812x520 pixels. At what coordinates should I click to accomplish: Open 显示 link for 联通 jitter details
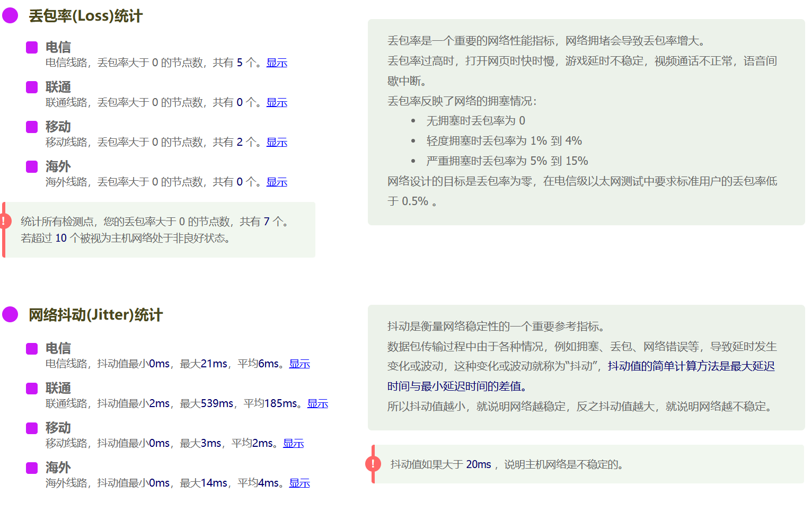[x=317, y=404]
